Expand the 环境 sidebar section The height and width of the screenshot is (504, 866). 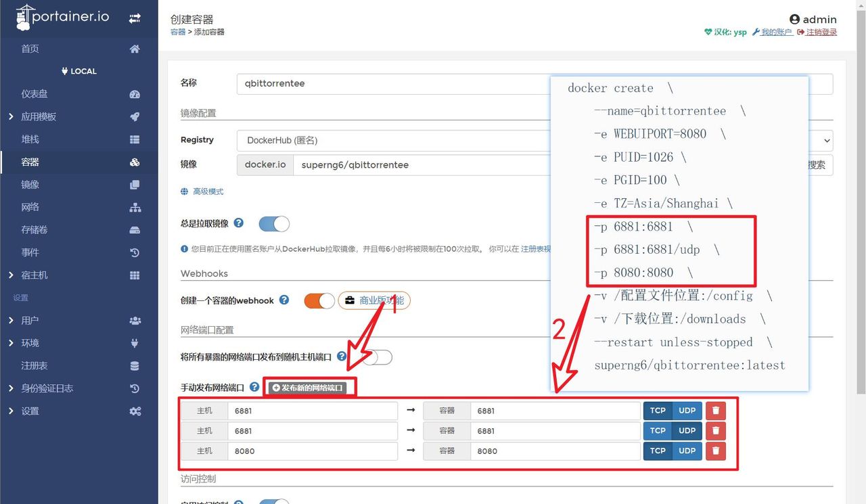[x=11, y=343]
